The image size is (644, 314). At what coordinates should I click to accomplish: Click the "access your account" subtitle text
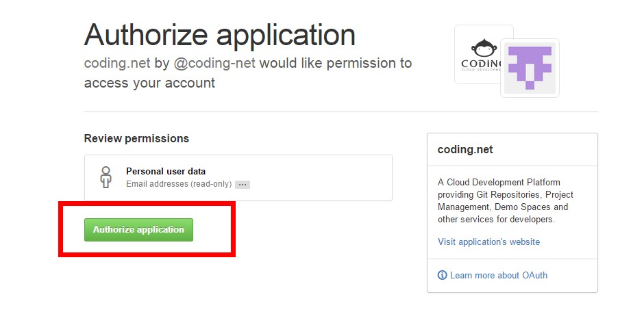pyautogui.click(x=149, y=83)
